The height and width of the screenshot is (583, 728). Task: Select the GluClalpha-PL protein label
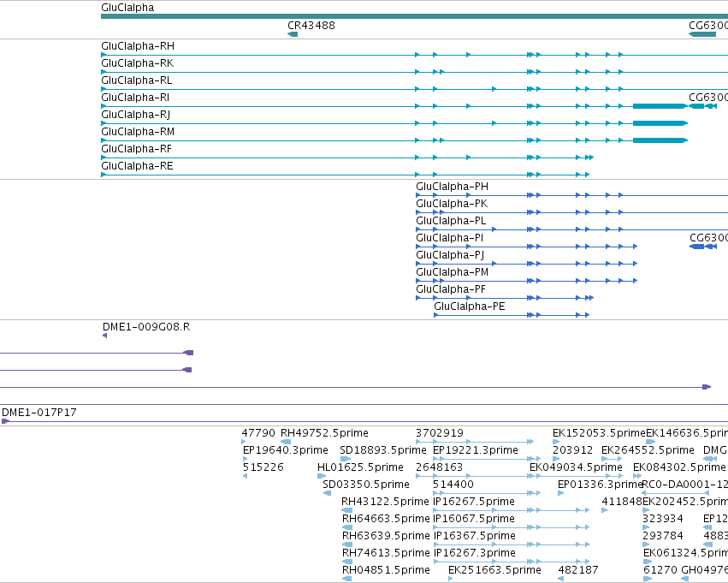(x=451, y=221)
